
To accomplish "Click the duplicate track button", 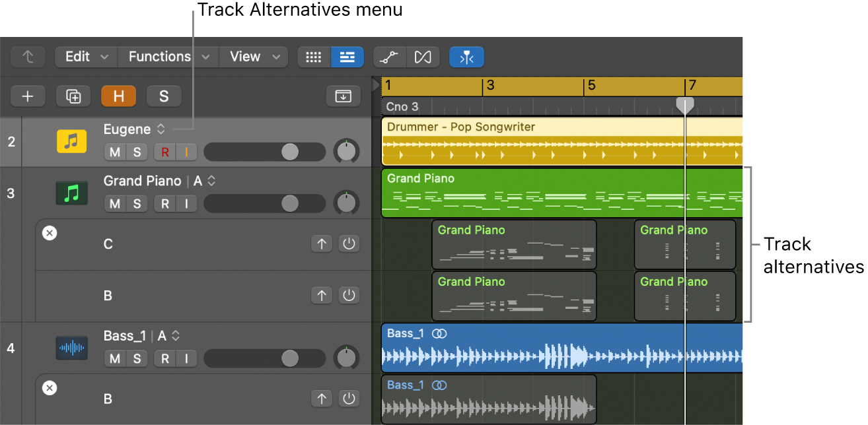I will pyautogui.click(x=73, y=96).
